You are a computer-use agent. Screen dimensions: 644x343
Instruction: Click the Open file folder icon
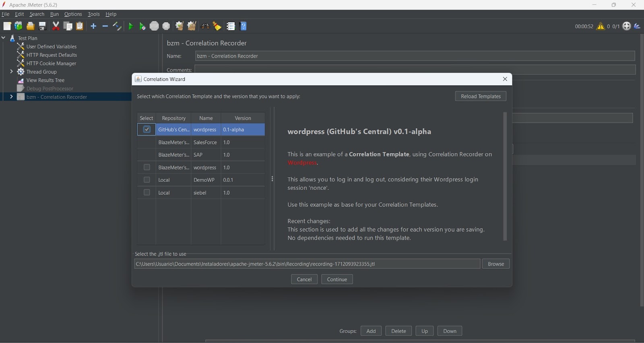point(31,26)
